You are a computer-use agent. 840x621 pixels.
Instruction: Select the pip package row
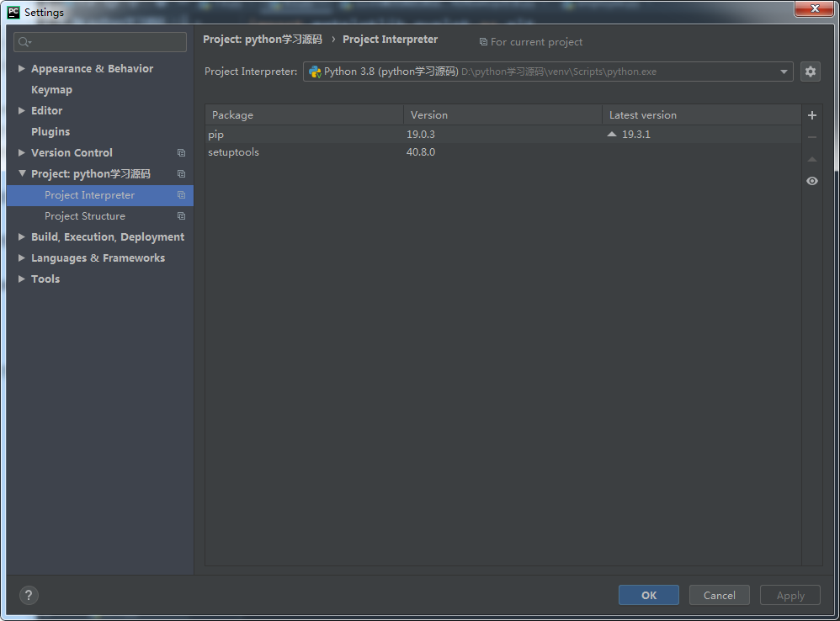tap(503, 135)
